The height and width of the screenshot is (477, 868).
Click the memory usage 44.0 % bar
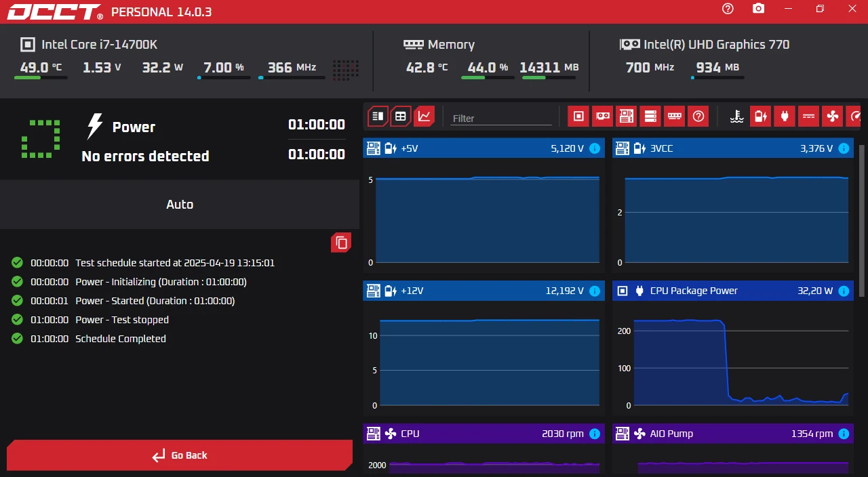(488, 78)
